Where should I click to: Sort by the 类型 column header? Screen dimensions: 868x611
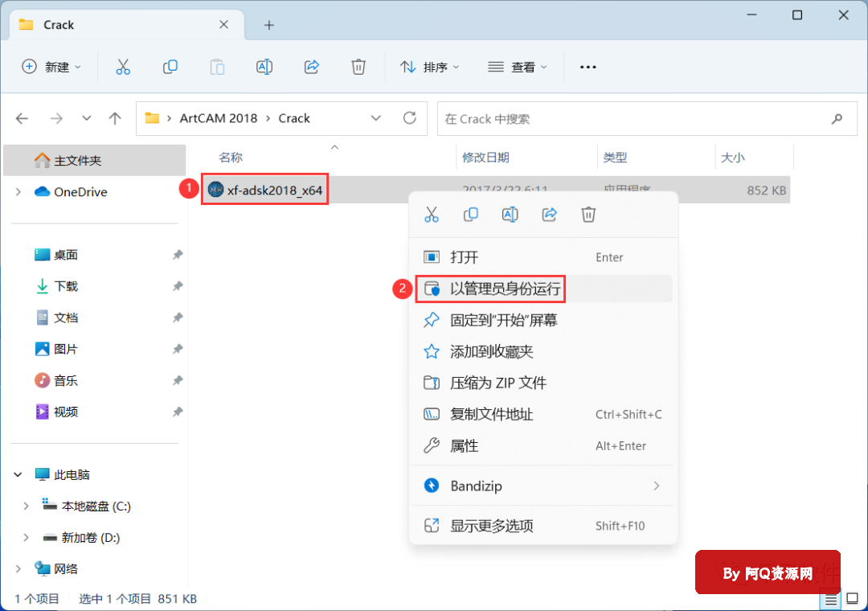[615, 158]
